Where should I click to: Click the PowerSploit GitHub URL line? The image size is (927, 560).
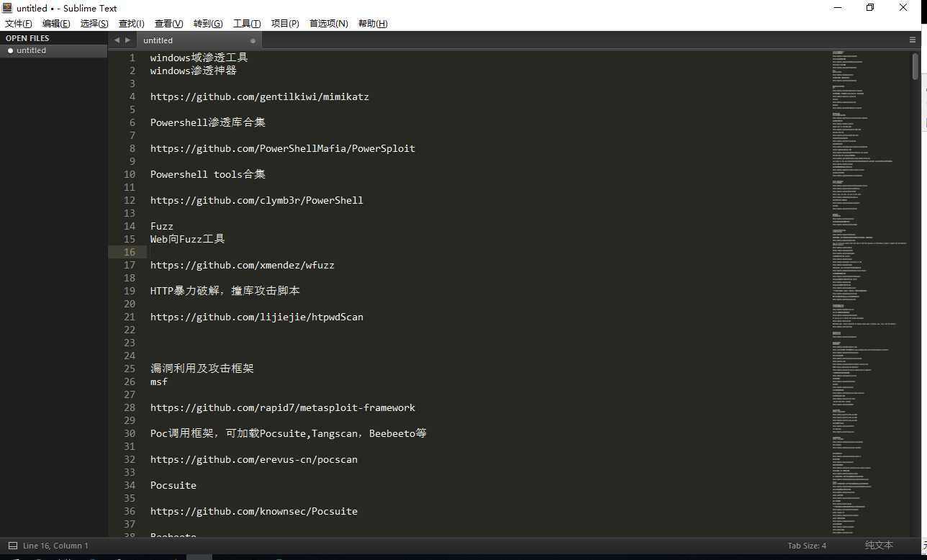point(283,148)
